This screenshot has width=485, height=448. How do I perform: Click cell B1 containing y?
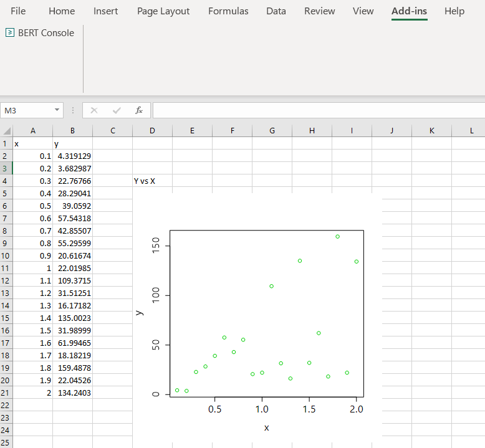(x=72, y=143)
